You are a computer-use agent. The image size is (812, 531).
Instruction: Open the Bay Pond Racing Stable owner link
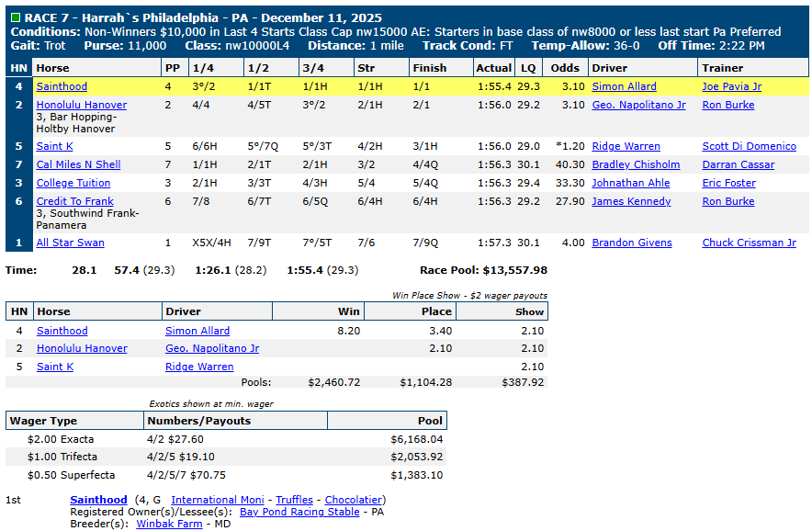click(299, 512)
